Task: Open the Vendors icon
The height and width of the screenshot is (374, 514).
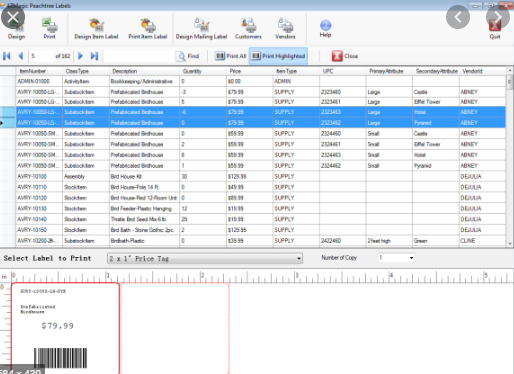Action: click(x=285, y=29)
